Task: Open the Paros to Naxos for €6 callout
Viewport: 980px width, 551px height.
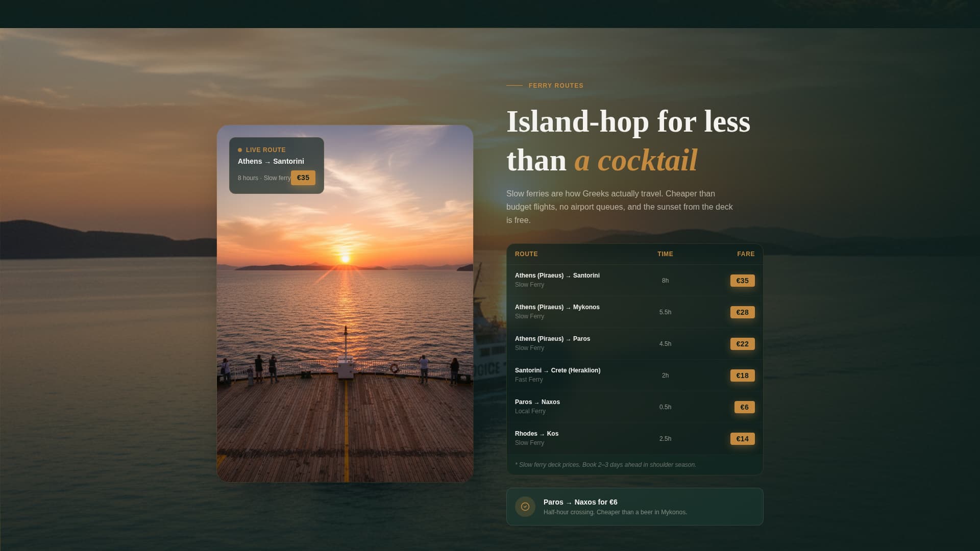Action: (634, 506)
